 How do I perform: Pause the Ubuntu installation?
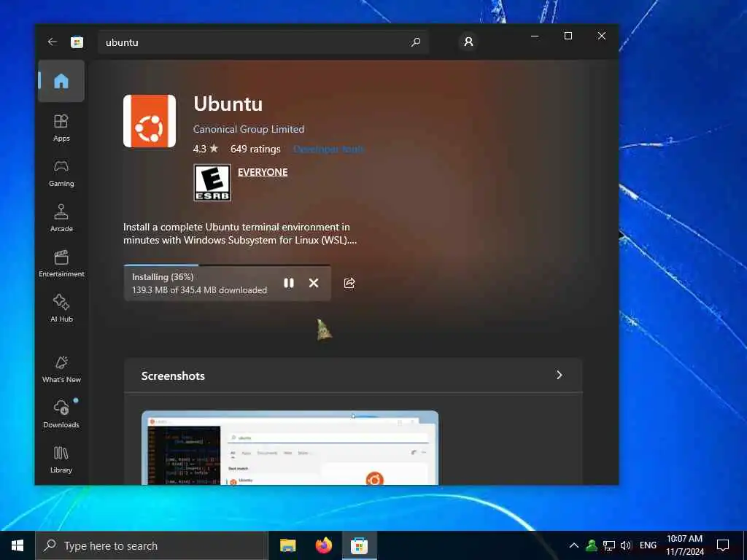289,283
